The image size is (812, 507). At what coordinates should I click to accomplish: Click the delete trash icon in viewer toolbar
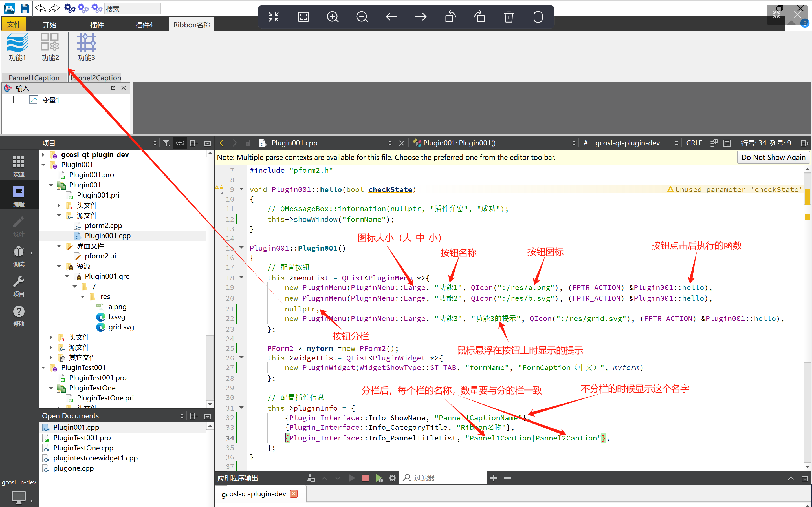point(508,17)
